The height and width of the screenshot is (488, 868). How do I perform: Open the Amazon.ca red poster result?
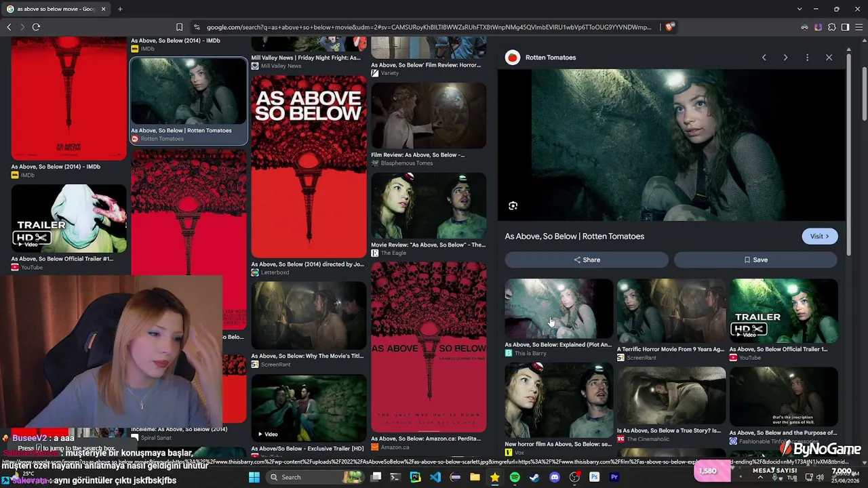pyautogui.click(x=429, y=347)
